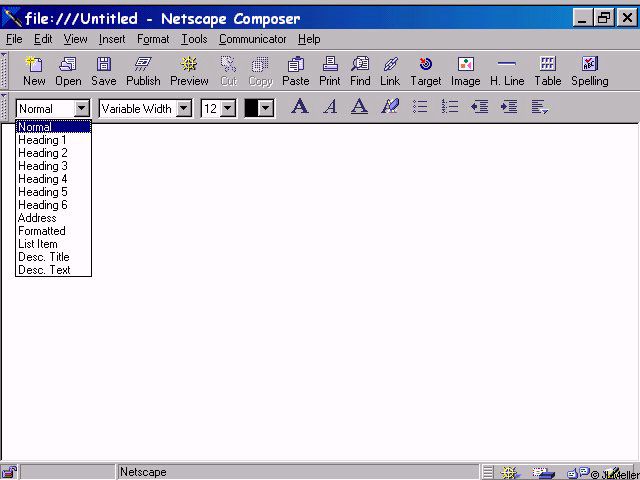
Task: Open the font color dropdown arrow
Action: 266,109
